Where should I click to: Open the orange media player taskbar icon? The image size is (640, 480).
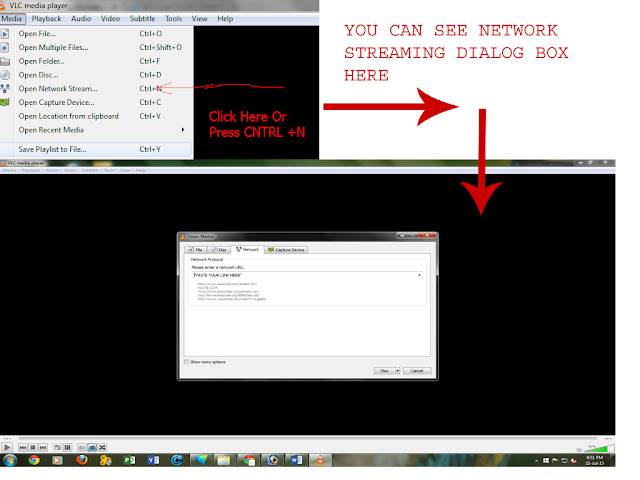pos(57,460)
